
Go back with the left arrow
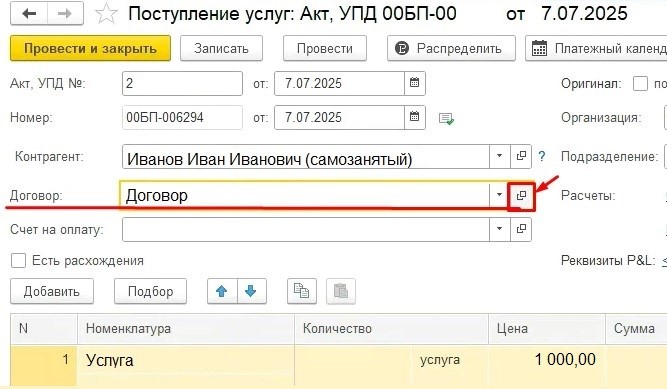coord(29,14)
